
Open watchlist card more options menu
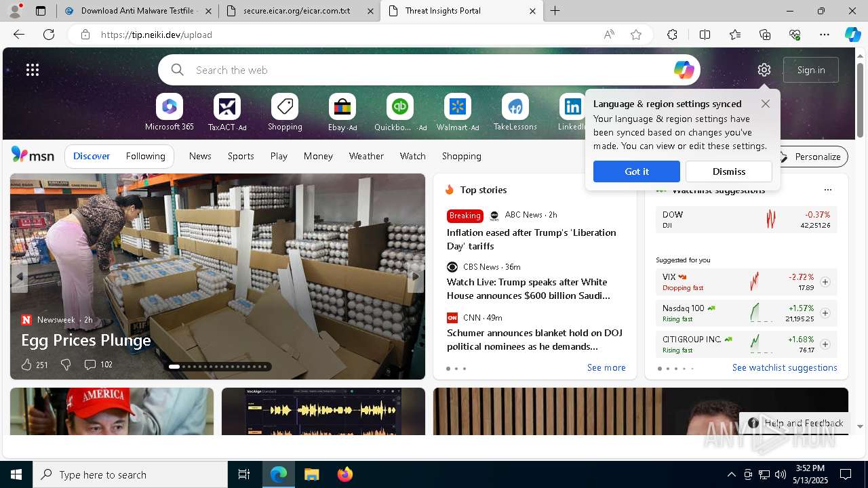click(x=827, y=190)
